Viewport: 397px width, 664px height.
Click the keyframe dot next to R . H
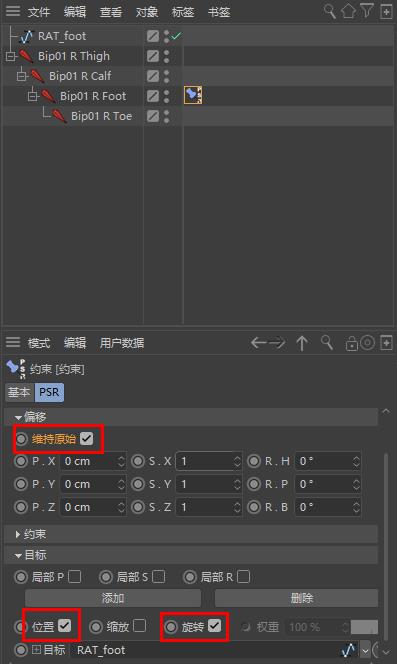coord(254,461)
